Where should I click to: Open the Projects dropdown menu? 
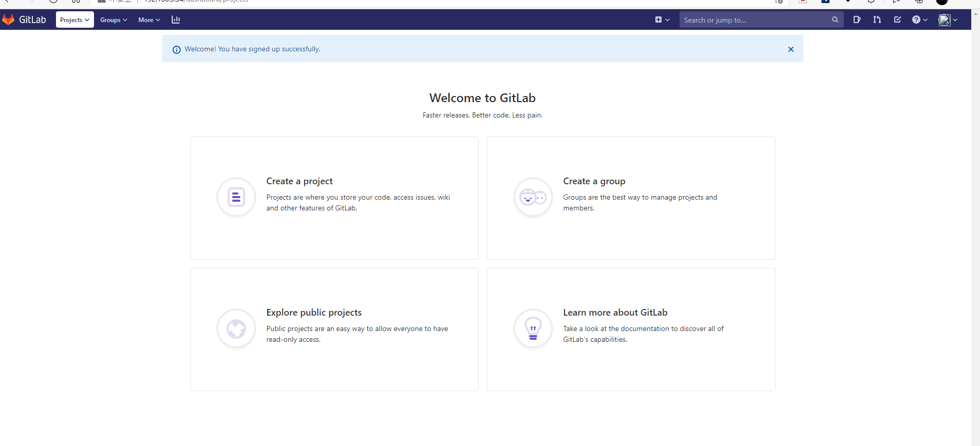(74, 20)
